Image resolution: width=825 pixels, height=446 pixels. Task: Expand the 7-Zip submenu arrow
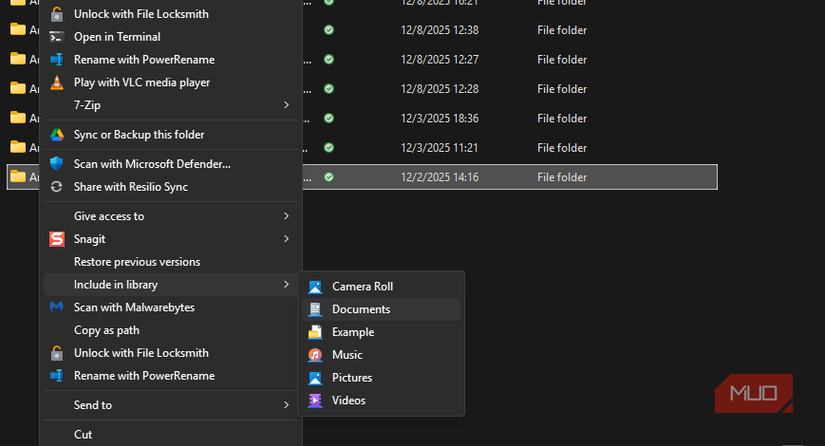click(286, 105)
